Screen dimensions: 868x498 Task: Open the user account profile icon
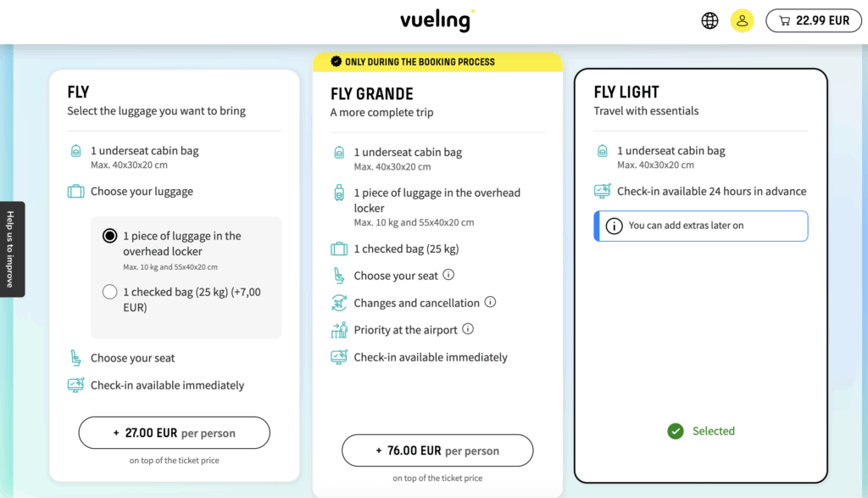tap(742, 21)
